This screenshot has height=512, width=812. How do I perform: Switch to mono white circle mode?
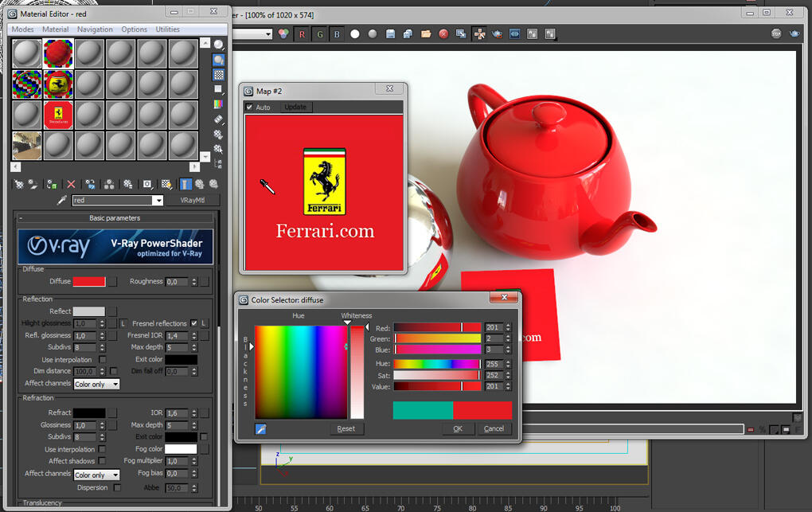coord(355,34)
